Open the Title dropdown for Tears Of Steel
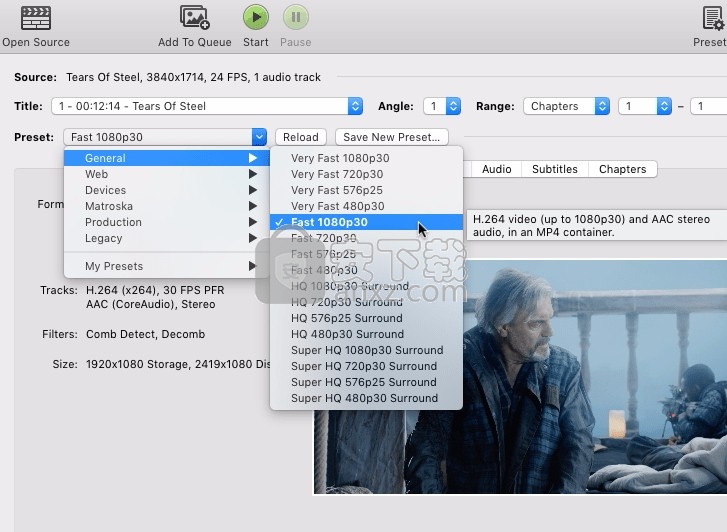 point(207,106)
